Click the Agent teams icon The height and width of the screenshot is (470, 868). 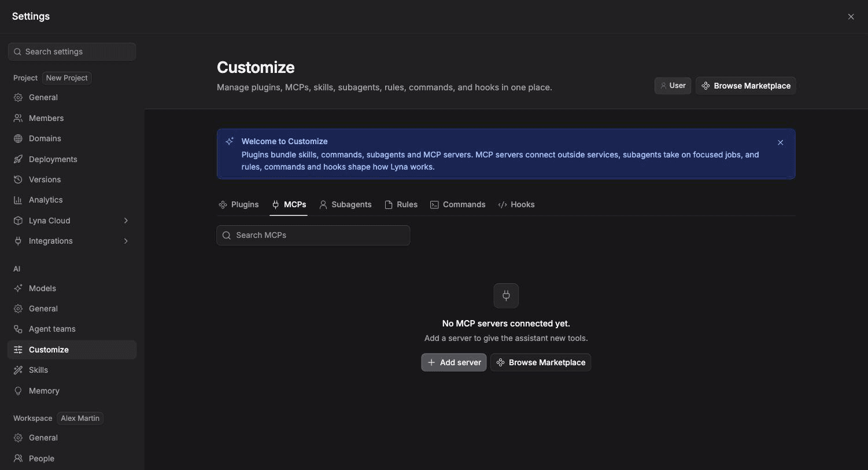[x=18, y=329]
